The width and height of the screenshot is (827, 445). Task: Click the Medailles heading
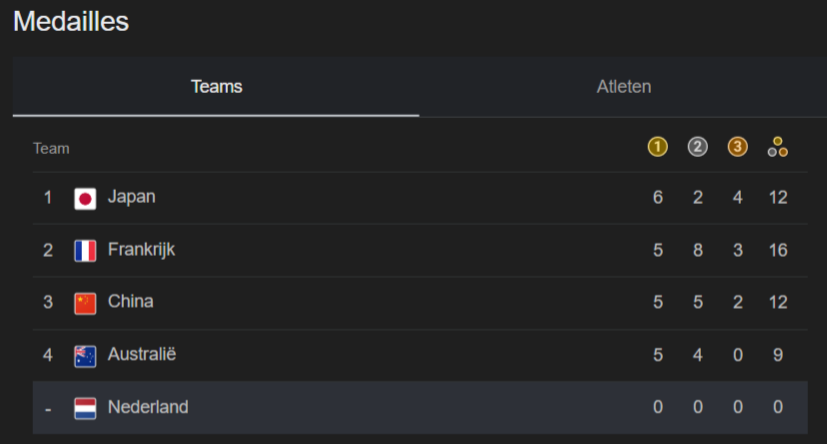pyautogui.click(x=71, y=22)
